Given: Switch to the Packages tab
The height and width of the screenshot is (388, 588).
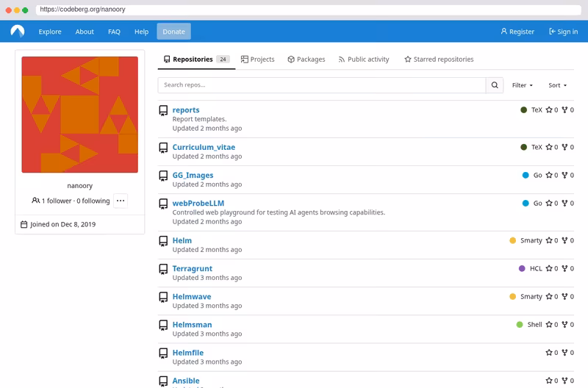Looking at the screenshot, I should click(306, 60).
